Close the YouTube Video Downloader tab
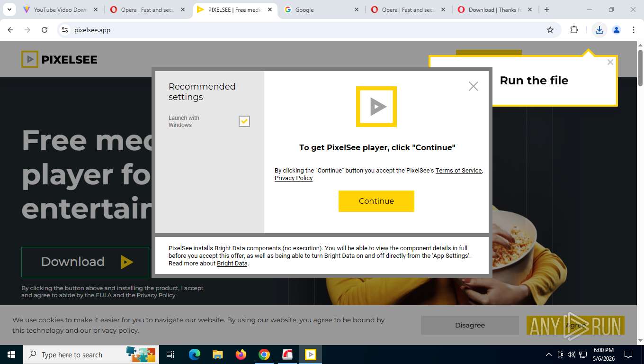The height and width of the screenshot is (364, 644). pos(96,9)
